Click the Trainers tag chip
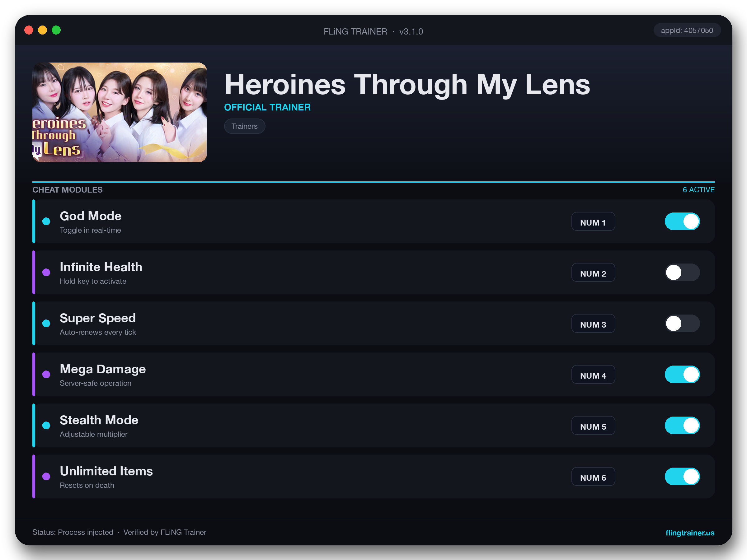The width and height of the screenshot is (747, 560). [245, 126]
